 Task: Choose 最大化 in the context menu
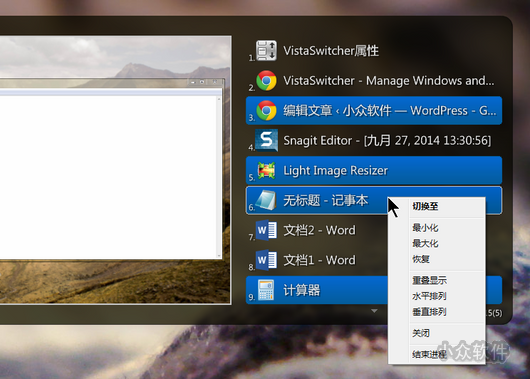pos(425,243)
